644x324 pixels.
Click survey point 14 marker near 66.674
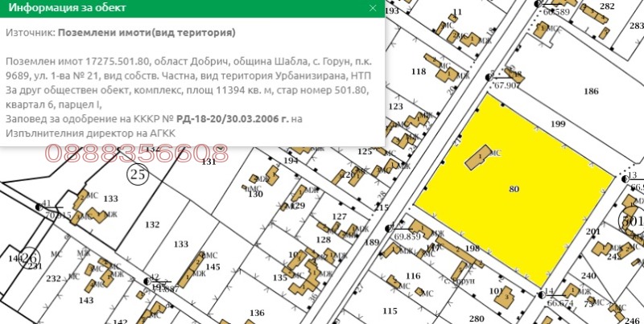tap(539, 293)
